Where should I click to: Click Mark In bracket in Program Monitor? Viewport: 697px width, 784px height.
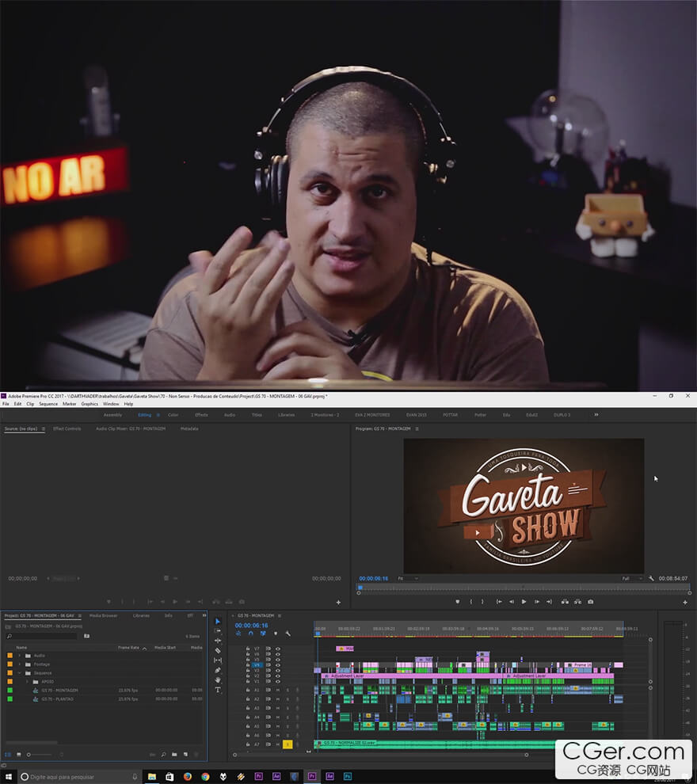471,602
